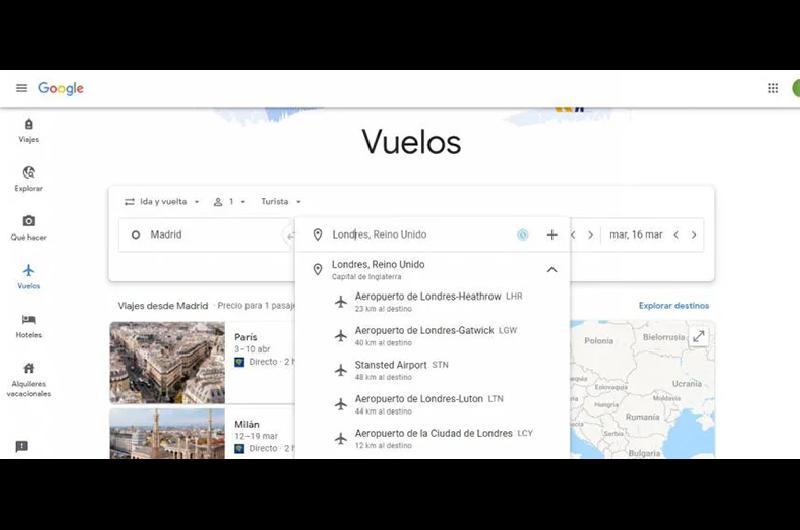
Task: Open the París destination photo
Action: [167, 362]
